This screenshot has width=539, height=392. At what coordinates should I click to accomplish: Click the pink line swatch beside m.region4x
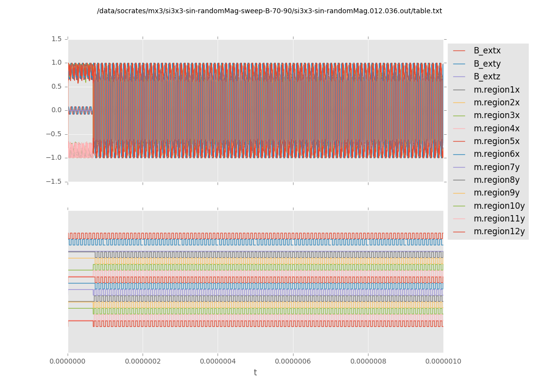point(459,128)
